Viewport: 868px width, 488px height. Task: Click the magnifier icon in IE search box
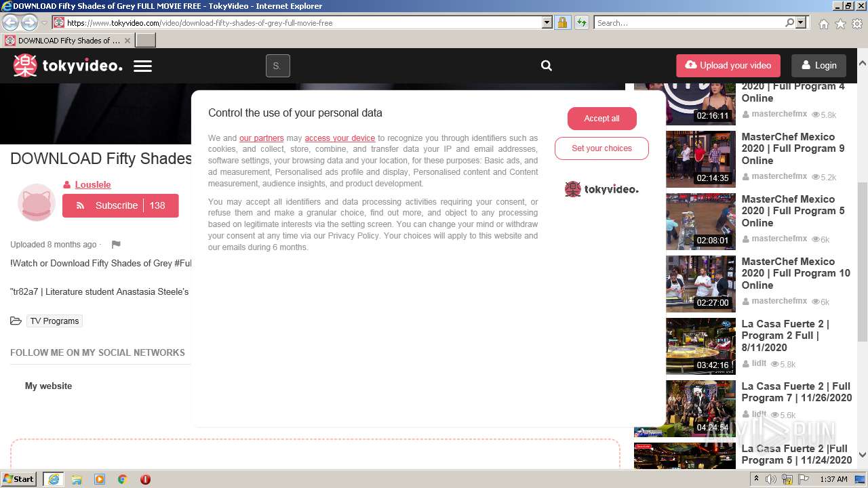(x=789, y=22)
